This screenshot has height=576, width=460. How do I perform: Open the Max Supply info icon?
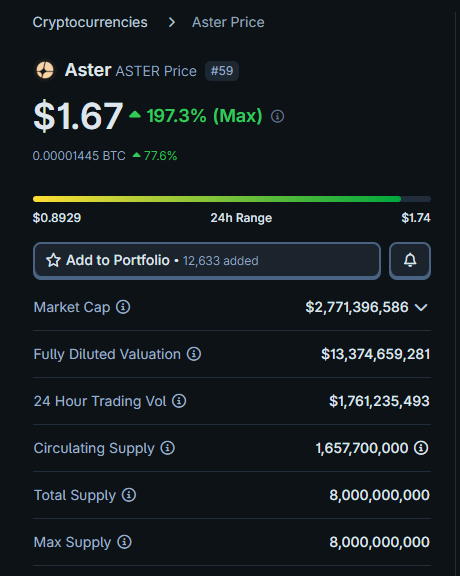coord(124,542)
